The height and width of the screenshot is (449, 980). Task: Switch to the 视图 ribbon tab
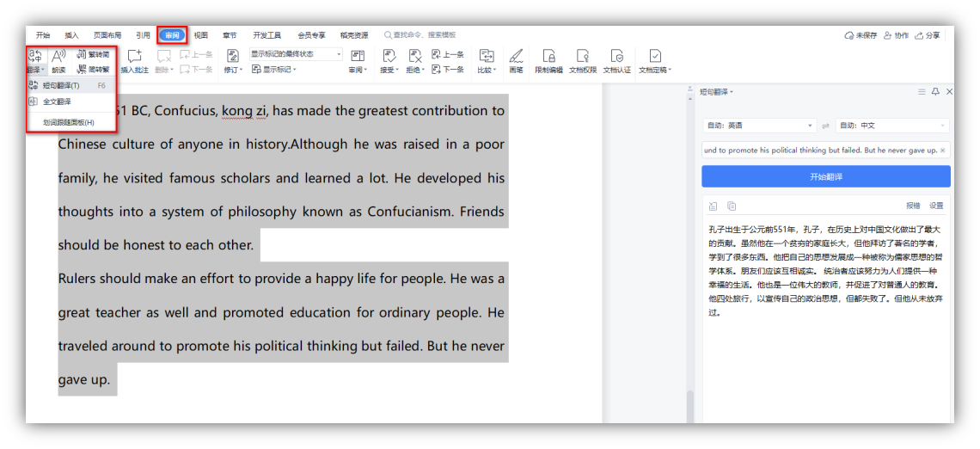(x=200, y=35)
